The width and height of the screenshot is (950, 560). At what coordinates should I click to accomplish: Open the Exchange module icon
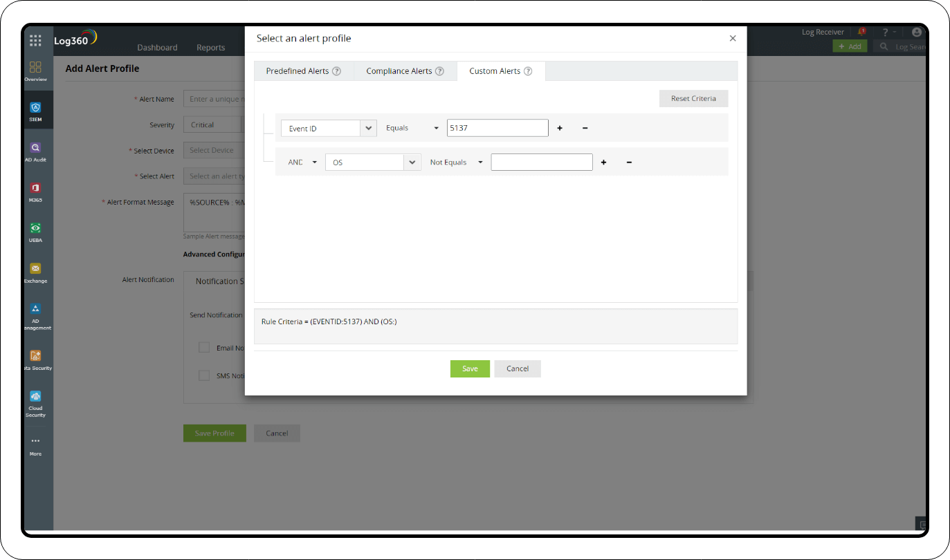[x=35, y=270]
